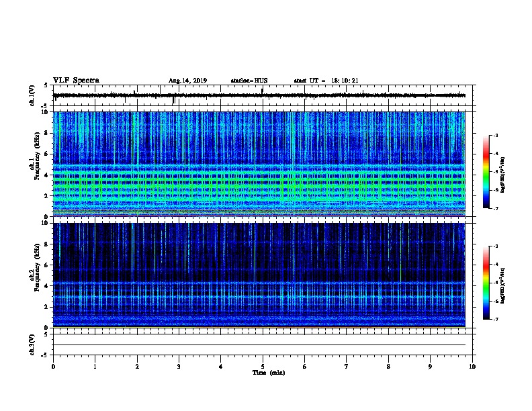Image resolution: width=532 pixels, height=411 pixels.
Task: Click the "2" kHz tick on ch.2 frequency axis
Action: pos(46,307)
